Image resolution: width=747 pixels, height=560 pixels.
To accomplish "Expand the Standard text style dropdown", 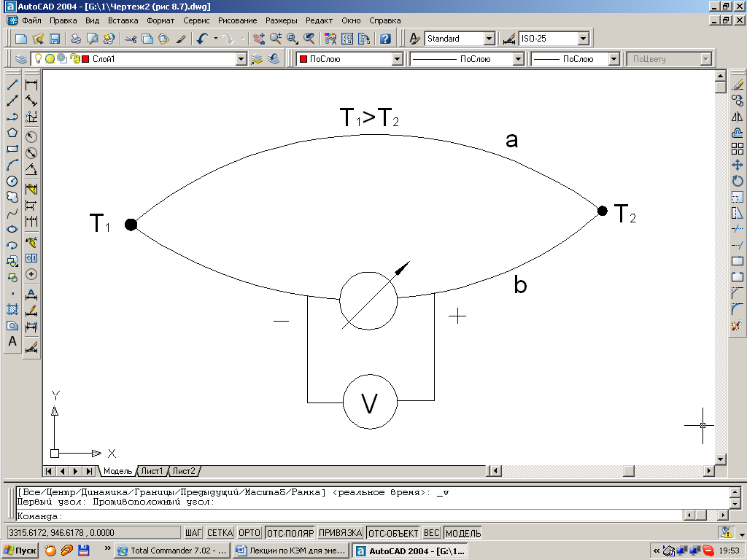I will pyautogui.click(x=489, y=39).
